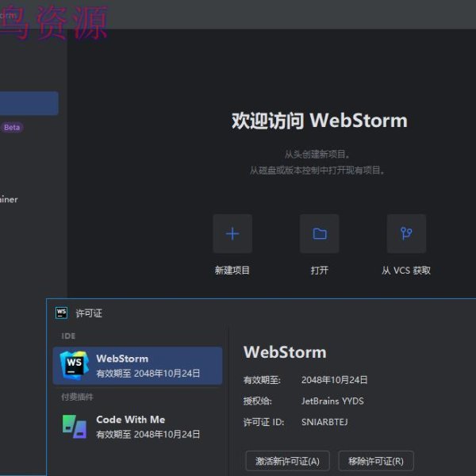Click the 从 VCS 获取 label
476x476 pixels.
click(406, 271)
